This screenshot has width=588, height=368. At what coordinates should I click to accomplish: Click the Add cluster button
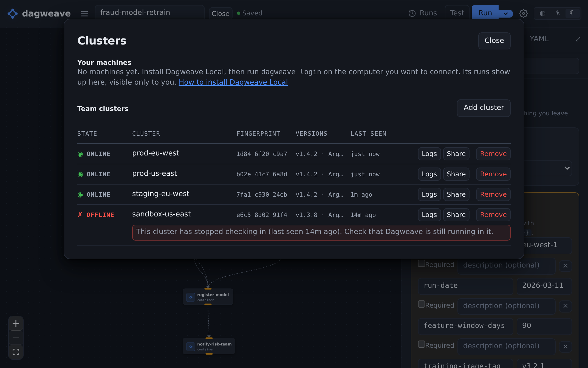click(x=484, y=108)
